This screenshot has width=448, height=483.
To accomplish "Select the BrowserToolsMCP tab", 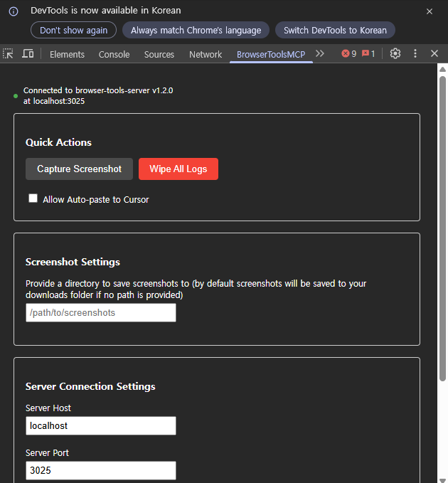I will tap(271, 55).
